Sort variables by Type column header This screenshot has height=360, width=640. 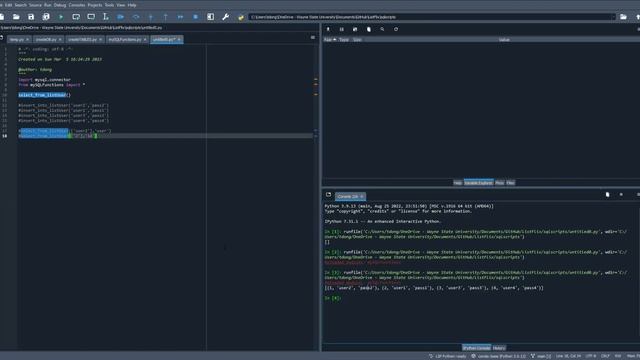click(x=344, y=40)
